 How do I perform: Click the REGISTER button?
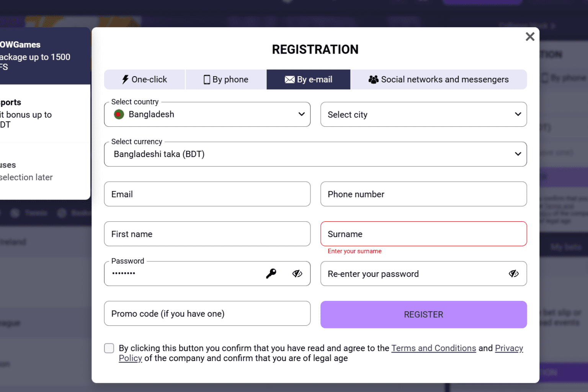pyautogui.click(x=423, y=314)
